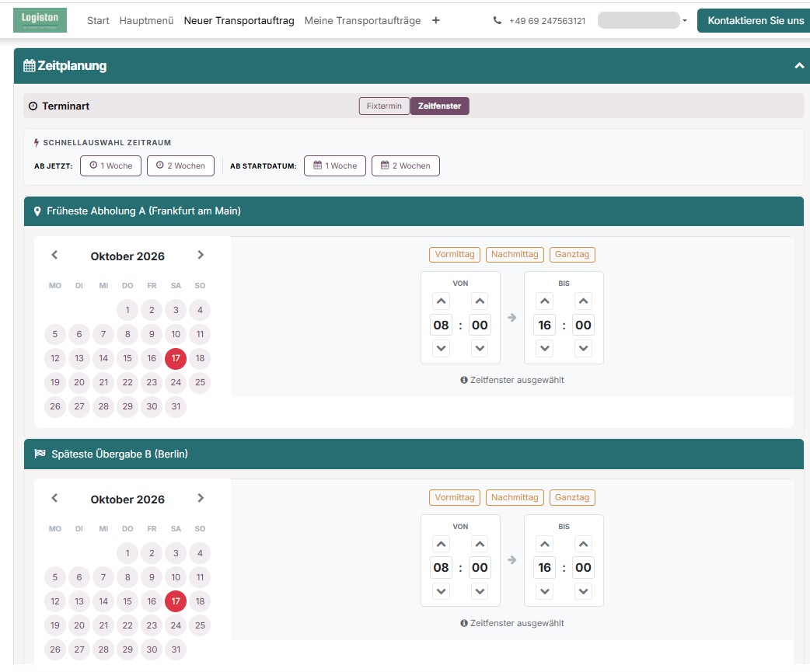Screen dimensions: 810x672
Task: Go to Hauptmenü
Action: point(146,21)
